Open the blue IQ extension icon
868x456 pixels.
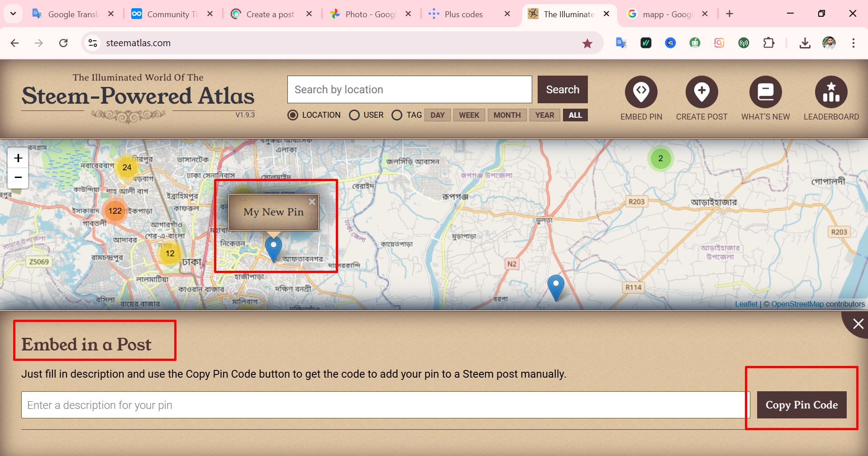coord(670,43)
